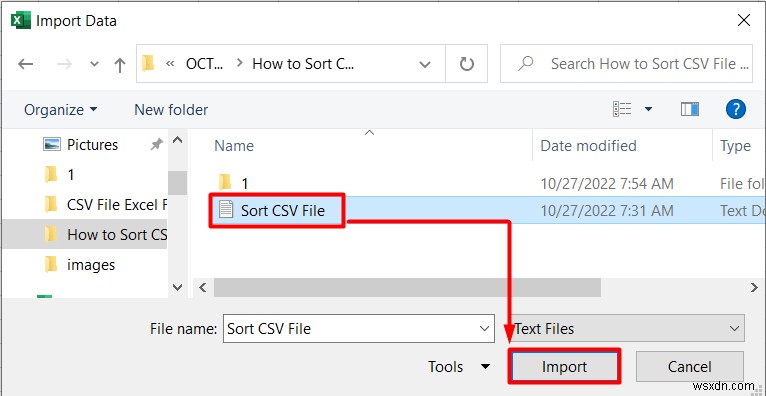Click the Forward navigation arrow
Screen dimensions: 766x396
tap(64, 64)
